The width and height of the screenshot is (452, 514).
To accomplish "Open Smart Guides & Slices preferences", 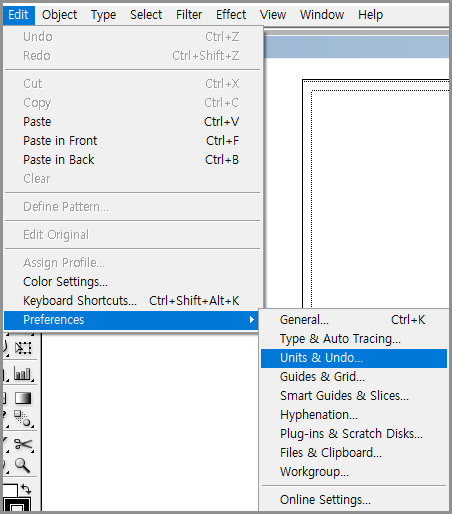I will tap(354, 396).
